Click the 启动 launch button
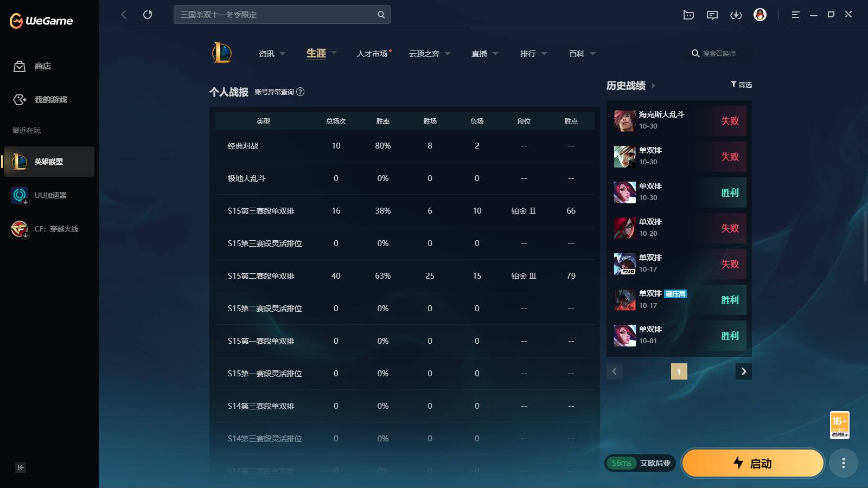Image resolution: width=868 pixels, height=488 pixels. pos(753,463)
